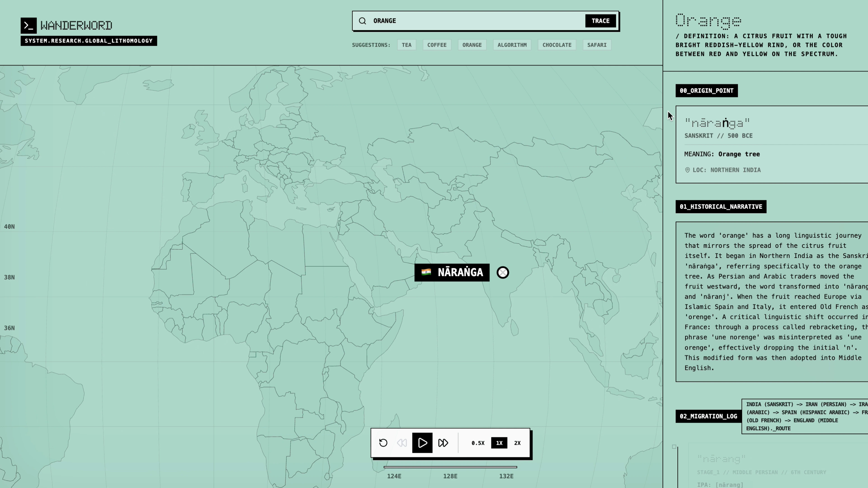The height and width of the screenshot is (488, 868).
Task: Click the skip forward icon
Action: [x=443, y=443]
